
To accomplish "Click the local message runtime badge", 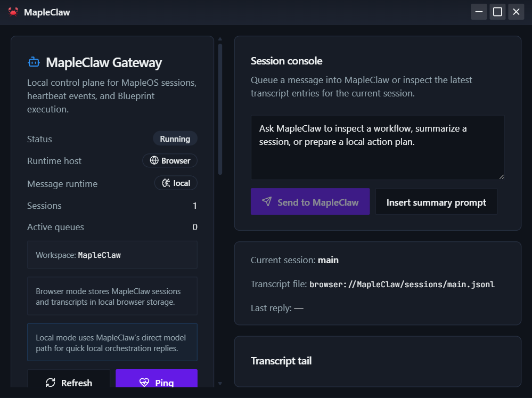I will 176,183.
